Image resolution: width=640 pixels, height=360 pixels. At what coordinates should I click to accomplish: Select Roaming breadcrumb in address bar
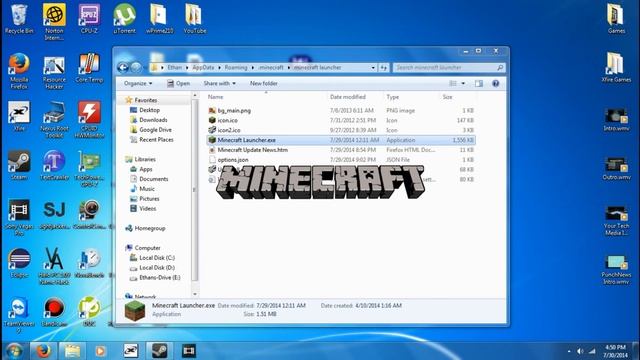(236, 68)
